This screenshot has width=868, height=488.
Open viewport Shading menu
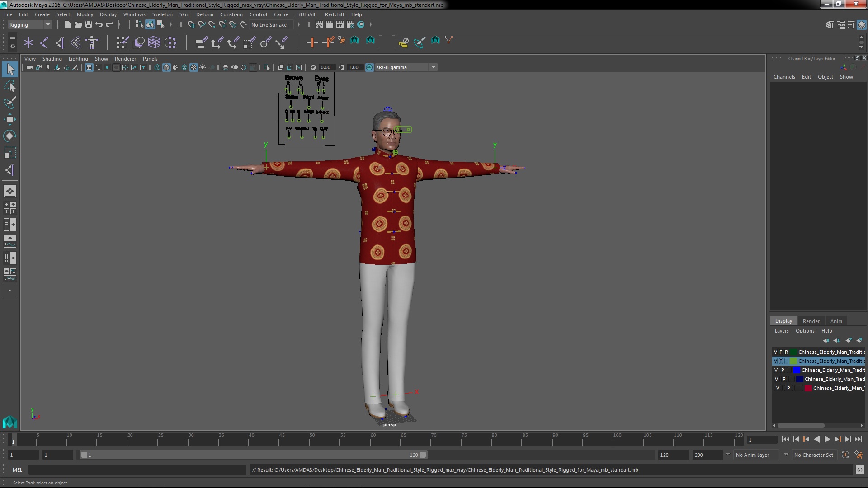pyautogui.click(x=52, y=59)
